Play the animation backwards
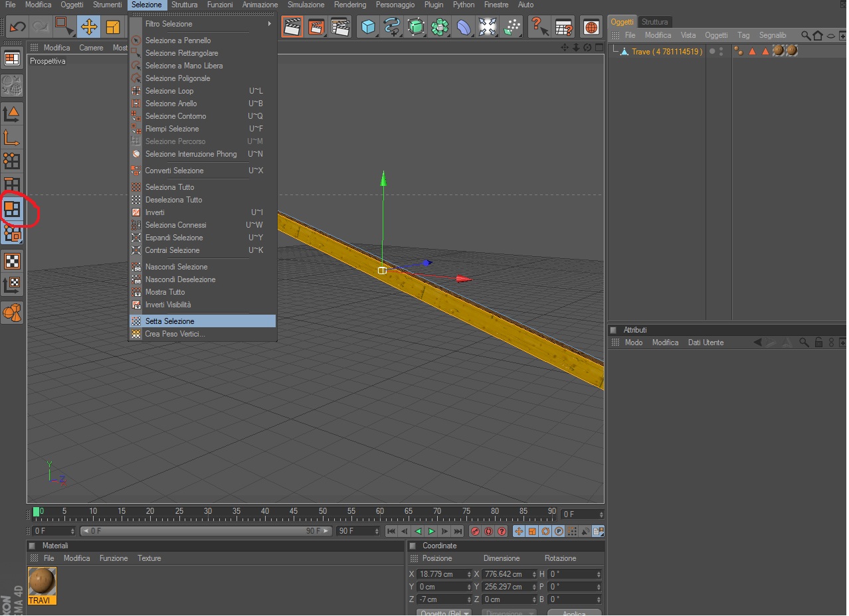 (418, 531)
